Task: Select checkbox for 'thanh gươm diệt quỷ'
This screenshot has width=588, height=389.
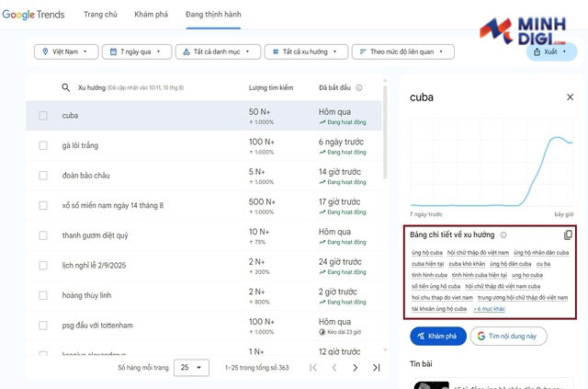Action: click(x=43, y=235)
